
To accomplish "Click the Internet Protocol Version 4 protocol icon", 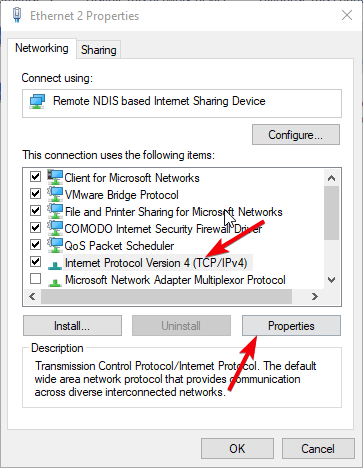I will 55,265.
